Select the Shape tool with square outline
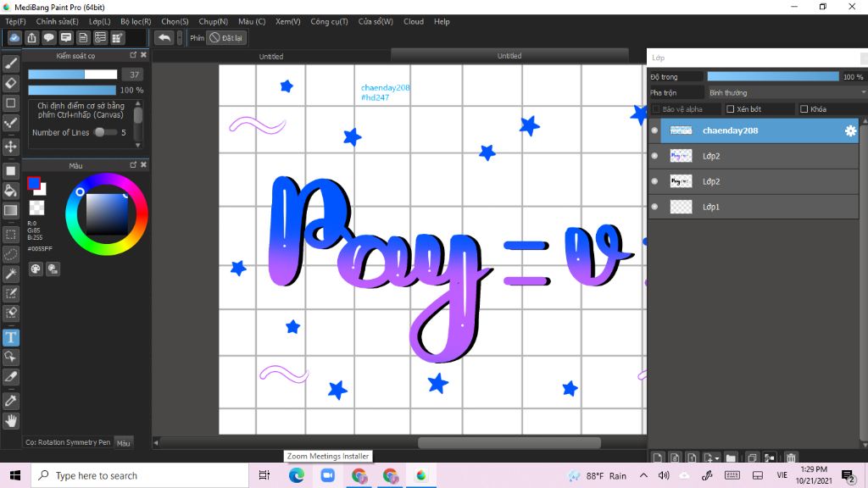This screenshot has height=488, width=868. 10,103
